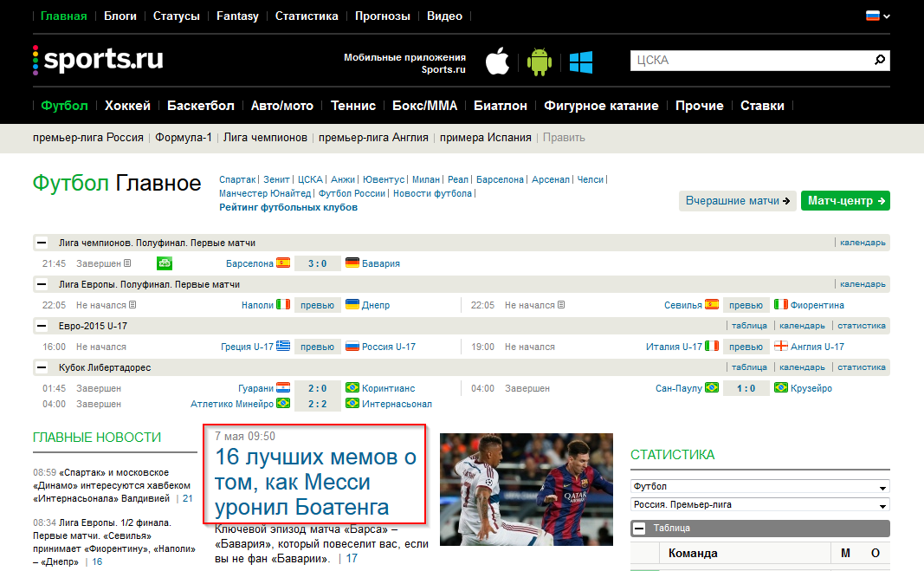Open the Прочие sports tab
Screen dimensions: 924x571
click(x=700, y=106)
